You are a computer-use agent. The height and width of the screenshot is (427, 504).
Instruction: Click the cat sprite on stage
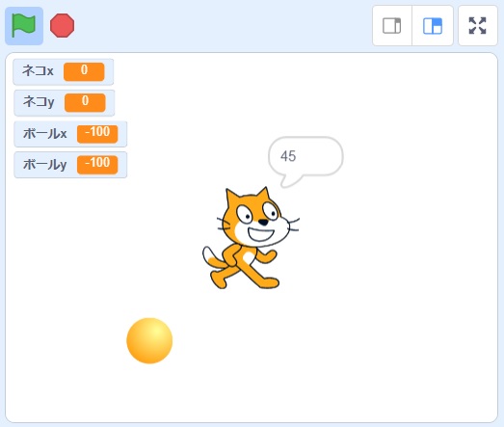(x=251, y=238)
